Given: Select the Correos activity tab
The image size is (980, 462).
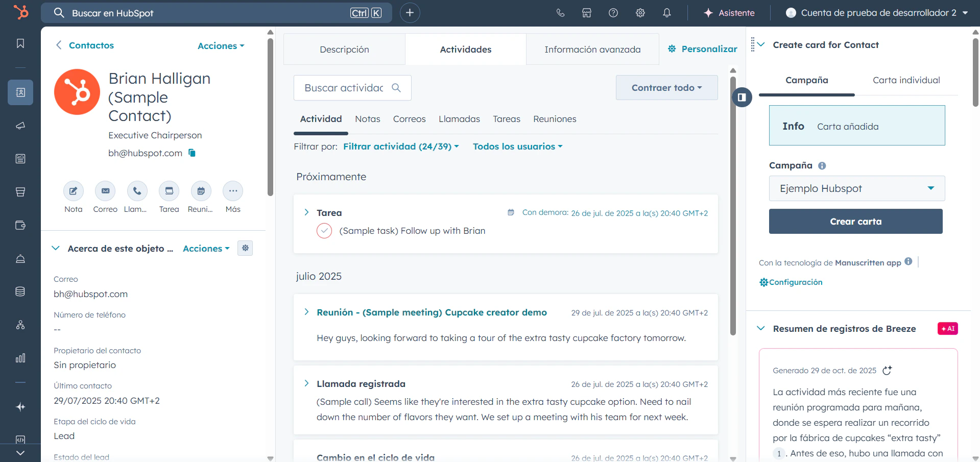Looking at the screenshot, I should (x=409, y=119).
